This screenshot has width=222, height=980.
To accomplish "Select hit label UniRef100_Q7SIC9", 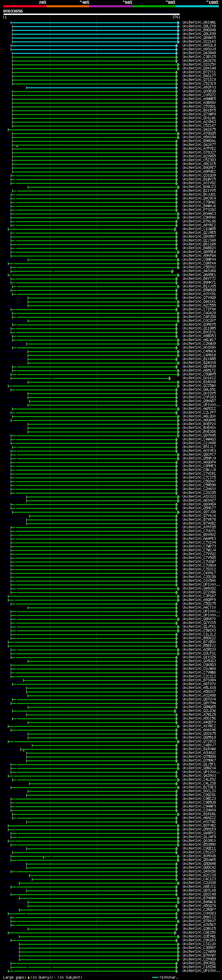I will click(x=199, y=80).
